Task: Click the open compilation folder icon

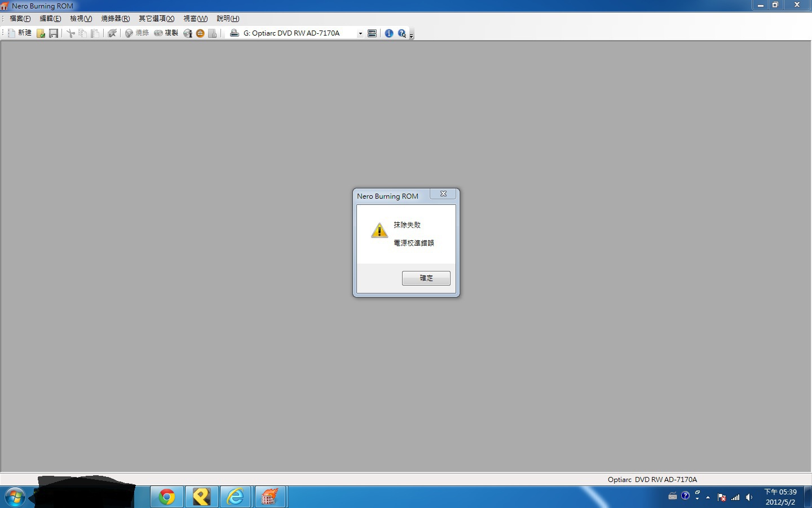Action: click(41, 33)
